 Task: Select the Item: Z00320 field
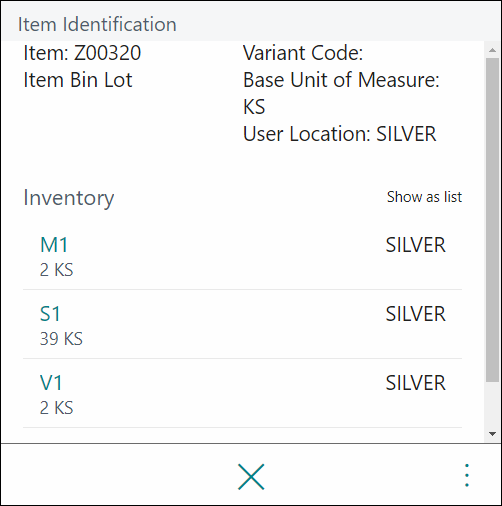click(82, 53)
